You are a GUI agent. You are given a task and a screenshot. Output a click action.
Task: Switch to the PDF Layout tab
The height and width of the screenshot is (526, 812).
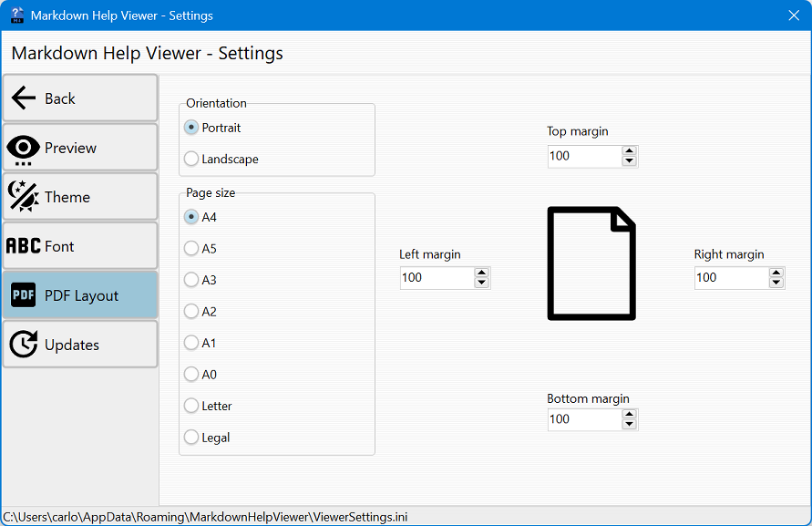tap(80, 294)
